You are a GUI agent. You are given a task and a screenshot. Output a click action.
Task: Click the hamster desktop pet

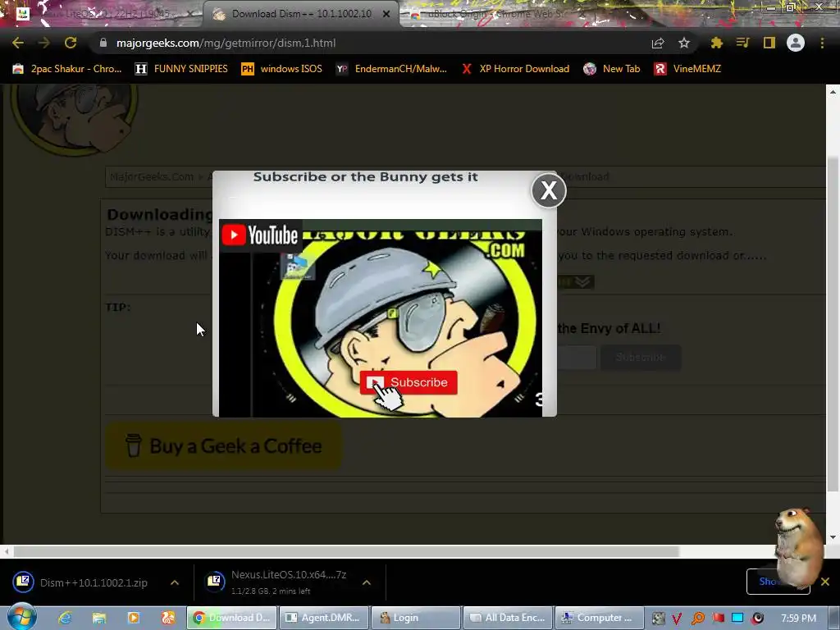pyautogui.click(x=799, y=548)
